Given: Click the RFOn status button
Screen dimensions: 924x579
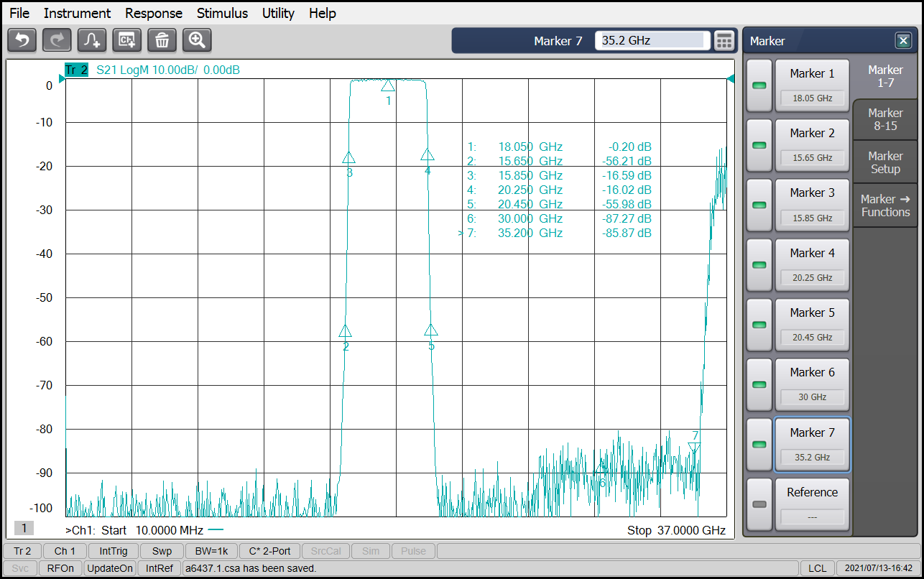Looking at the screenshot, I should pyautogui.click(x=60, y=568).
